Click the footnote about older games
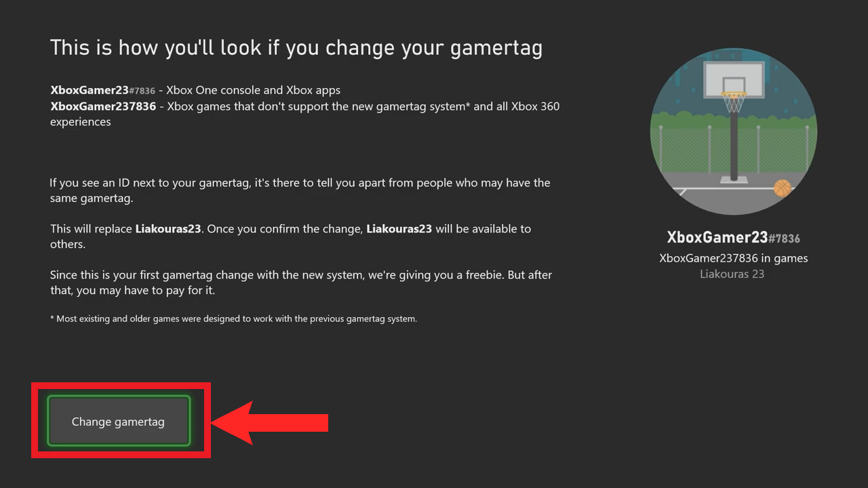Image resolution: width=868 pixels, height=488 pixels. 233,319
